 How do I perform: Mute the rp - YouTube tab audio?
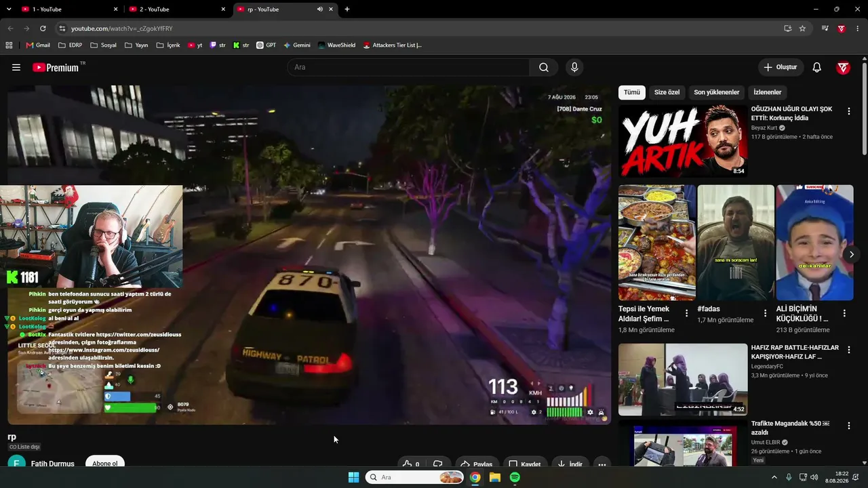tap(319, 9)
